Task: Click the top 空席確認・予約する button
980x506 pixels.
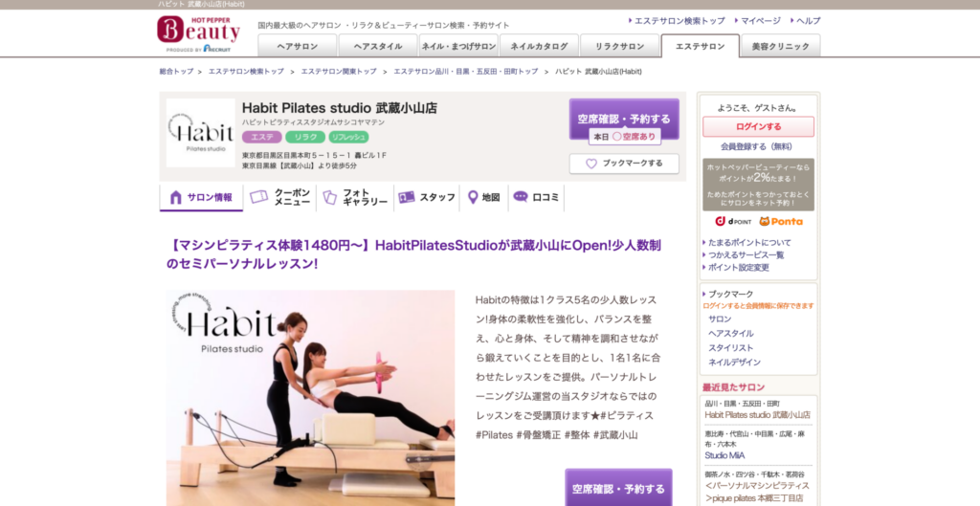Action: click(x=624, y=119)
